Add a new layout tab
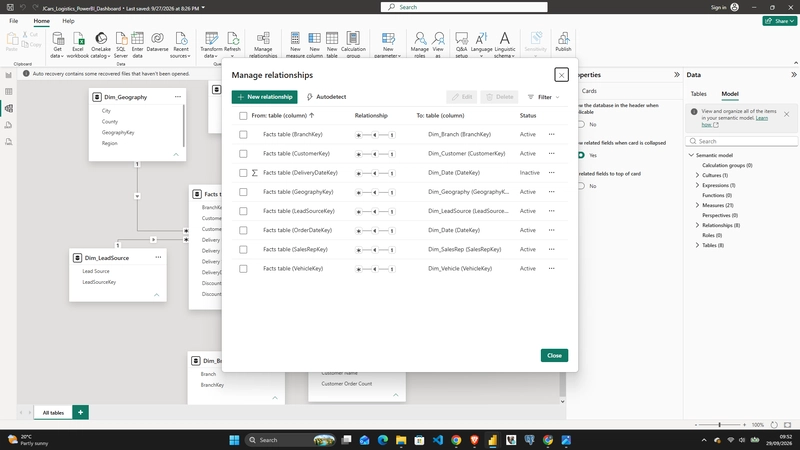Image resolution: width=800 pixels, height=450 pixels. [81, 412]
